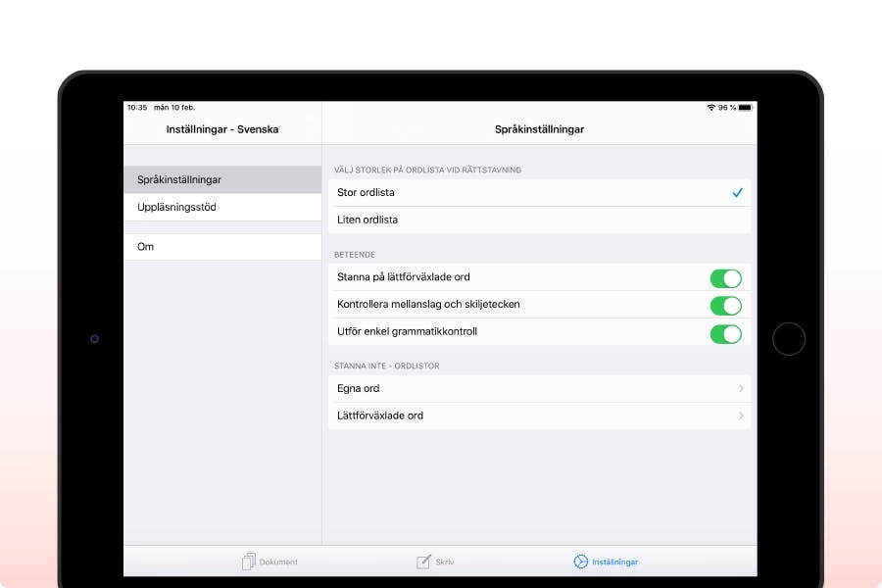Open the Egna ord word list chevron
This screenshot has height=588, width=882.
tap(741, 388)
